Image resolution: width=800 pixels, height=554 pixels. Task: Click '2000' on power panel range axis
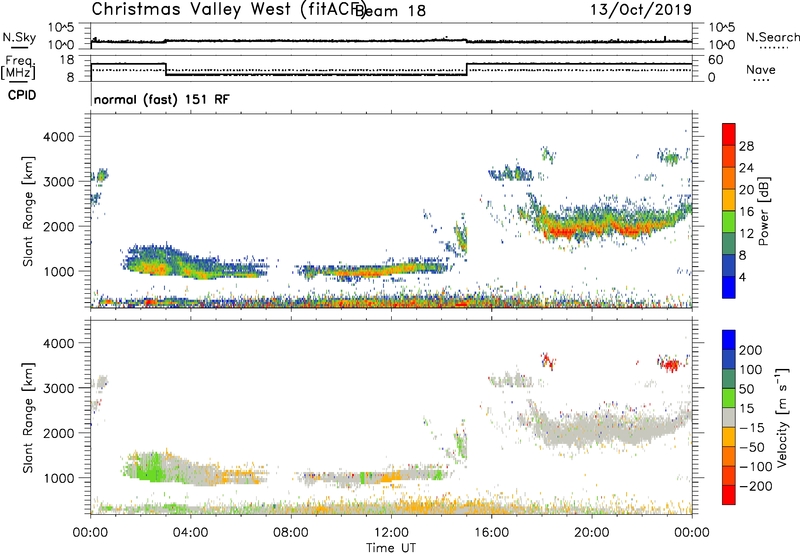tap(59, 226)
